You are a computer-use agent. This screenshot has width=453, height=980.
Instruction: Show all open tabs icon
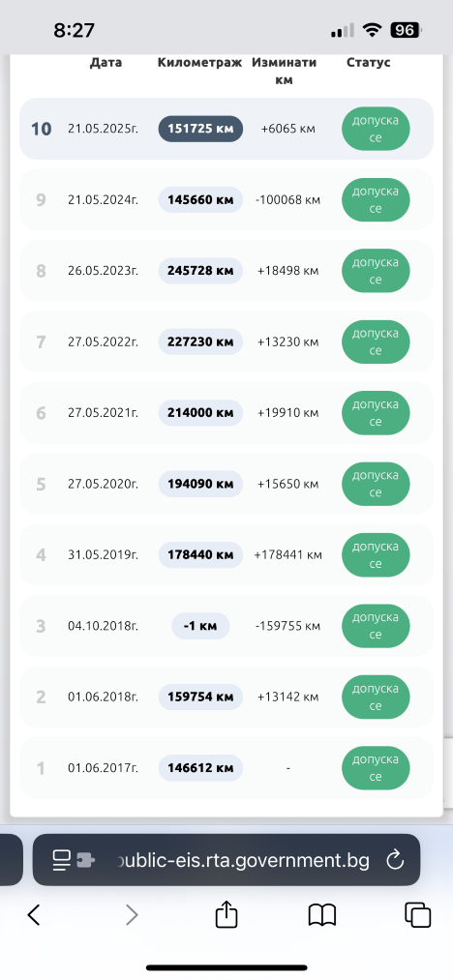click(417, 915)
